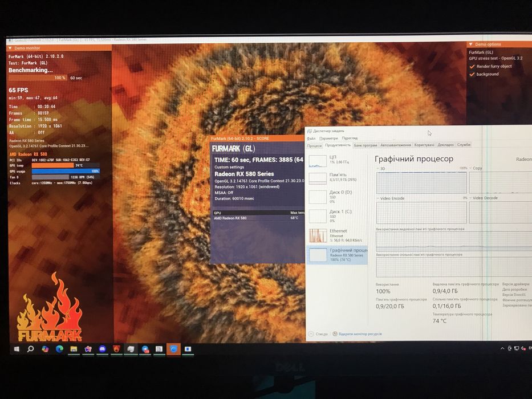Select Пам'ять in performance sidebar
This screenshot has width=532, height=399.
[x=336, y=177]
